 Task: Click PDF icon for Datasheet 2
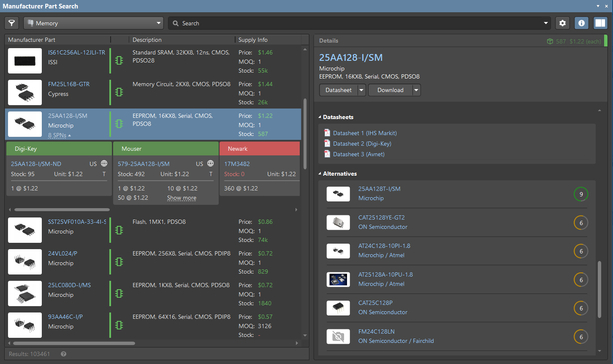(327, 143)
